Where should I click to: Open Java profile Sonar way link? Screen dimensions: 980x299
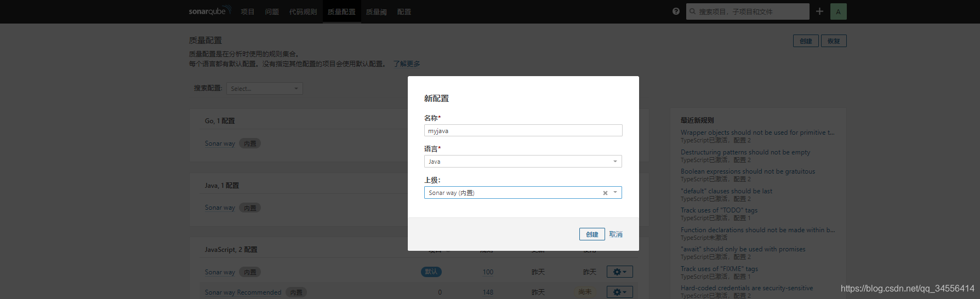(220, 208)
